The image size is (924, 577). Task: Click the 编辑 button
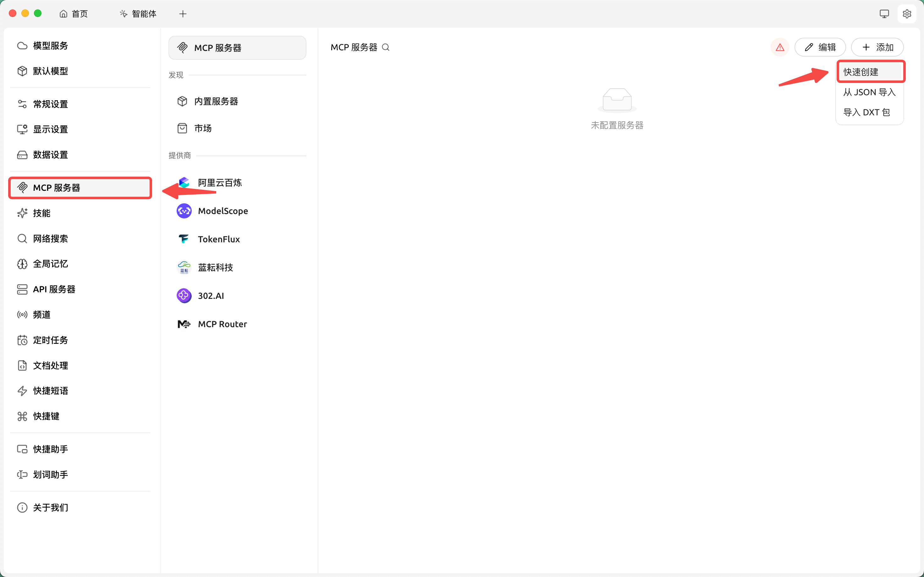coord(820,47)
